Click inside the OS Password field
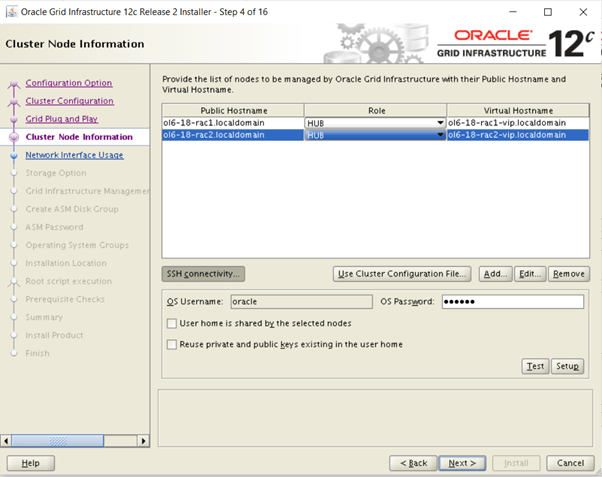 [510, 301]
